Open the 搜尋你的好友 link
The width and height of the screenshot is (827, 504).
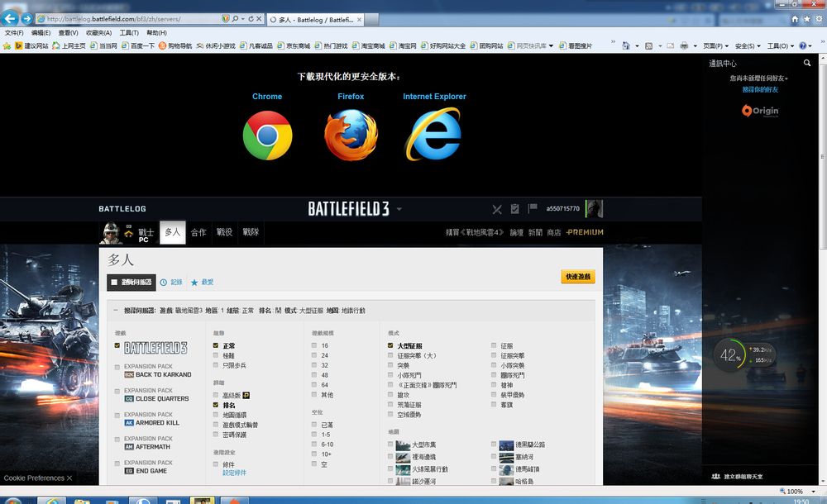click(x=760, y=89)
